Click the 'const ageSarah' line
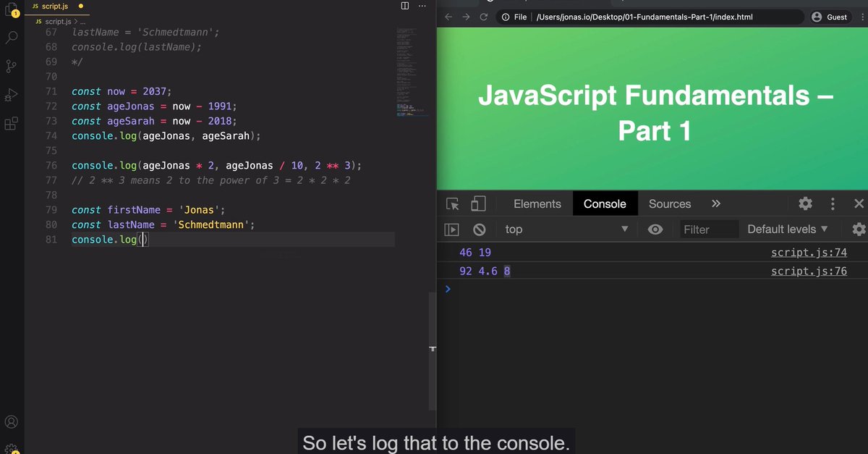Image resolution: width=868 pixels, height=454 pixels. [x=154, y=121]
